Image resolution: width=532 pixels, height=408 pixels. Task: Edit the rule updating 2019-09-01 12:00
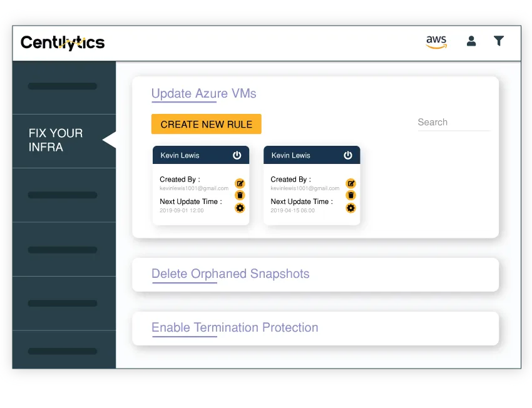coord(240,183)
